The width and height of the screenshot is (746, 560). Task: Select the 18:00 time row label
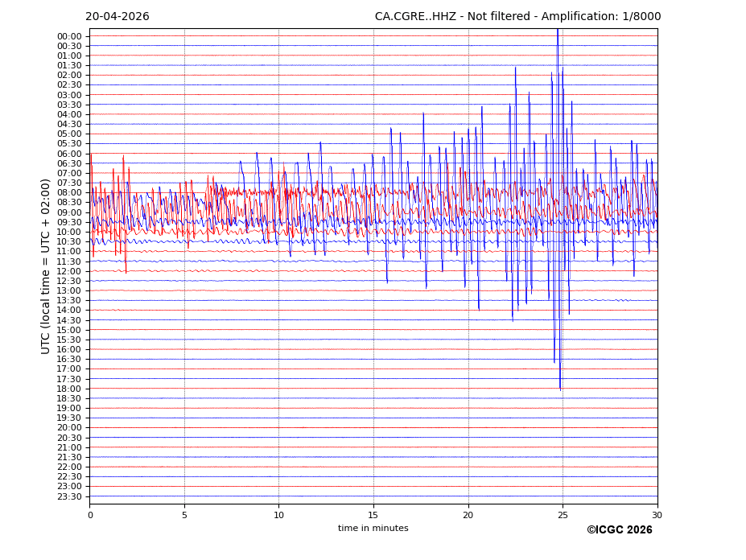tap(69, 389)
